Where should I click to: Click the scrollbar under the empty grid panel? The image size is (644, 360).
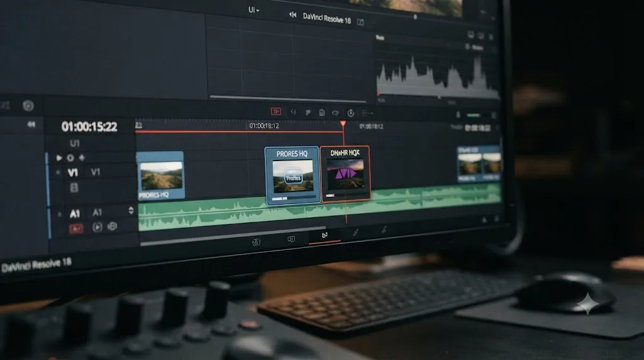click(287, 99)
